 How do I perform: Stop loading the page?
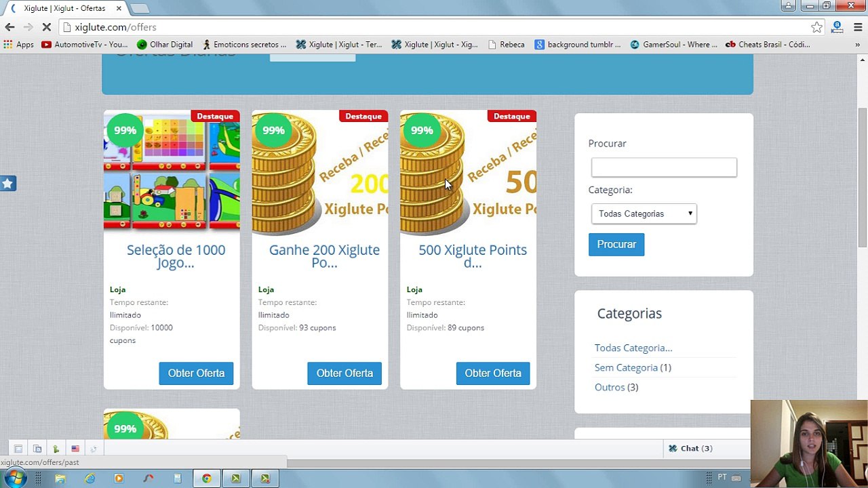(46, 27)
